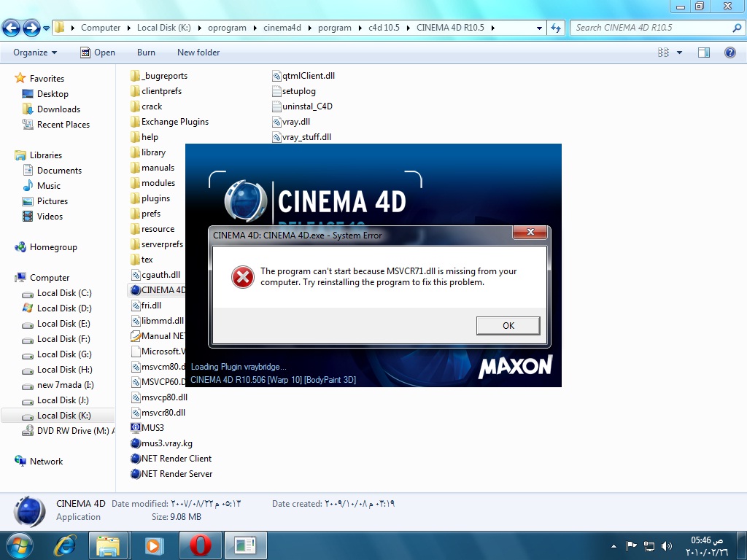Launch Internet Explorer from the taskbar
This screenshot has height=560, width=747.
point(65,545)
